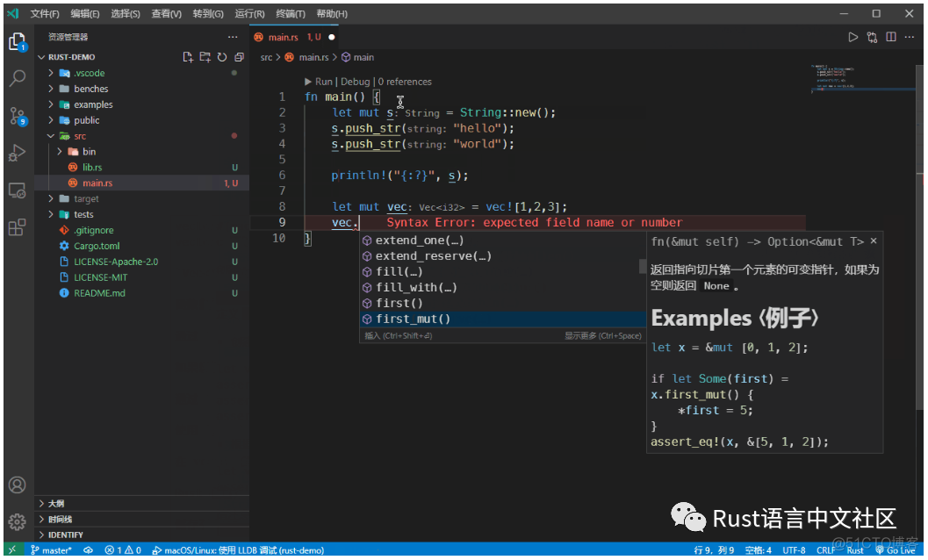Click the main symbol in breadcrumb
928x560 pixels.
point(357,57)
